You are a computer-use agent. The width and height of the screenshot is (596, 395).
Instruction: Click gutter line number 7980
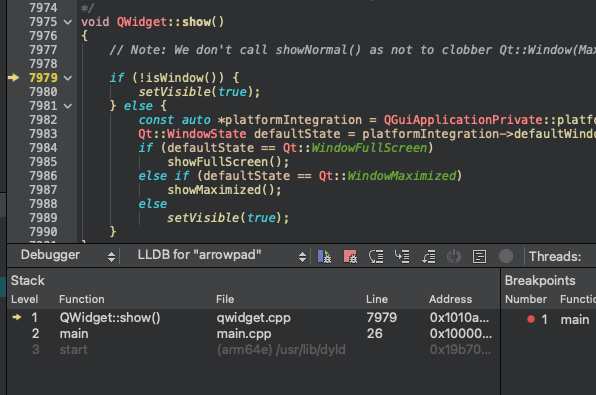click(x=43, y=92)
